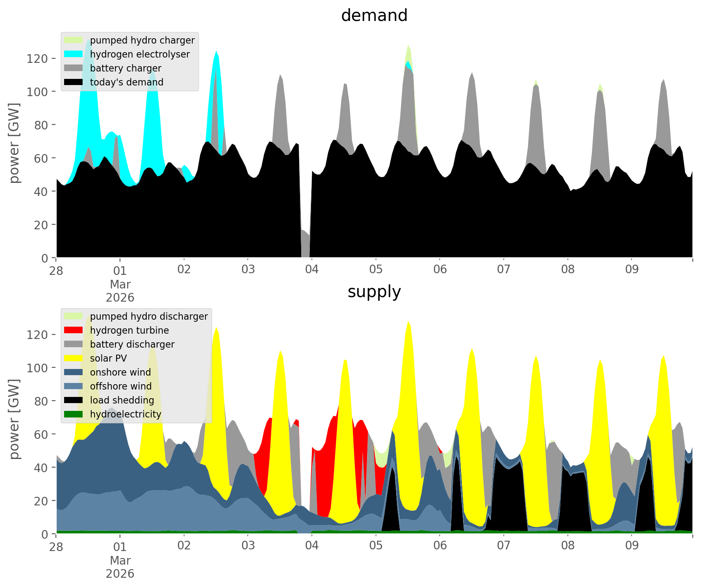Click the gray battery charger legend swatch
This screenshot has width=701, height=588.
(x=74, y=68)
